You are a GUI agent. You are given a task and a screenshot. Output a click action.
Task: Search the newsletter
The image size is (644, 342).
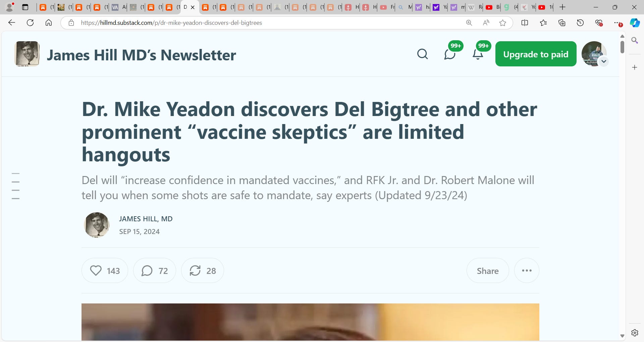[x=422, y=54]
